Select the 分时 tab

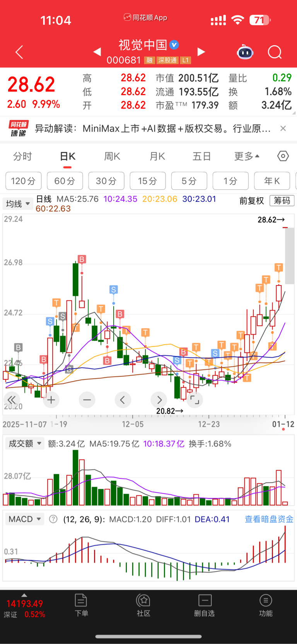22,156
